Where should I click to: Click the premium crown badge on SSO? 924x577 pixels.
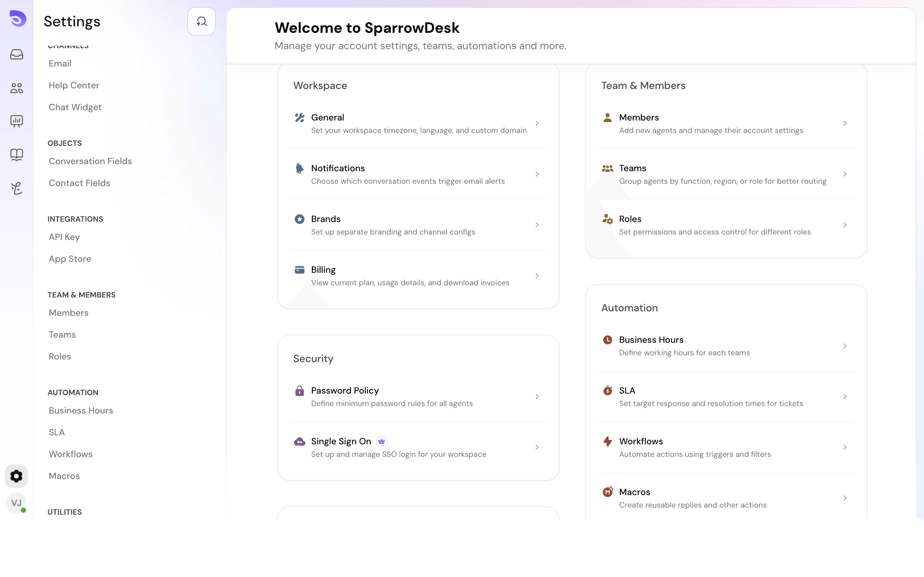point(381,441)
